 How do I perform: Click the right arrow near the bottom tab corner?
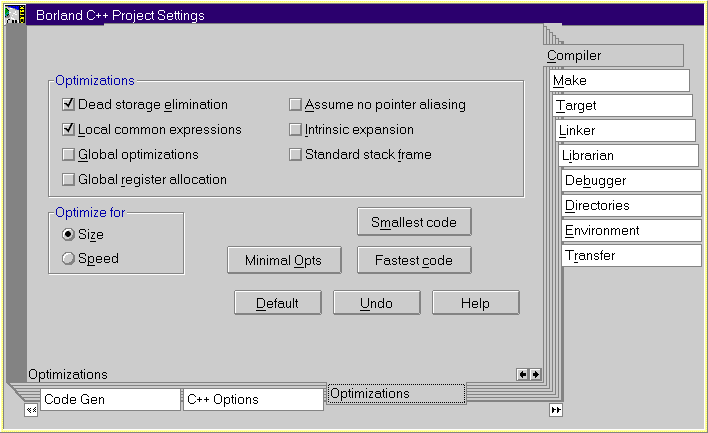[x=535, y=374]
